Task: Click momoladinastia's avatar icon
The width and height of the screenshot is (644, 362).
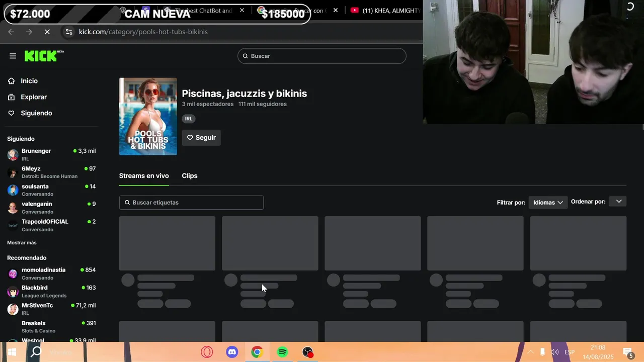Action: (x=13, y=274)
